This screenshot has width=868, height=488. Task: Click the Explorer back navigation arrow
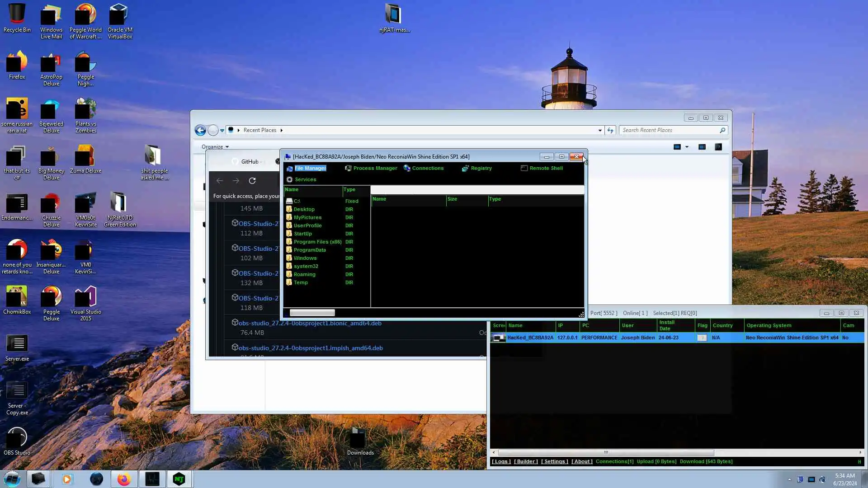(x=200, y=130)
